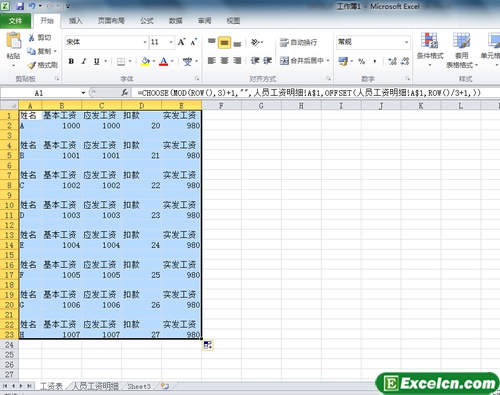Insert a new worksheet tab icon
The width and height of the screenshot is (500, 395).
pos(165,386)
